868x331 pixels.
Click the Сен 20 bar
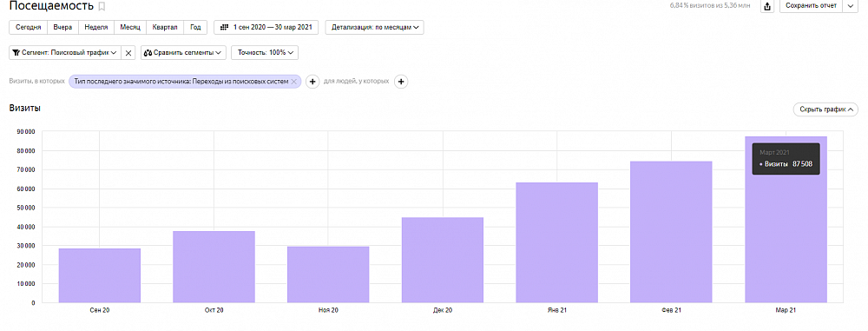(x=100, y=275)
